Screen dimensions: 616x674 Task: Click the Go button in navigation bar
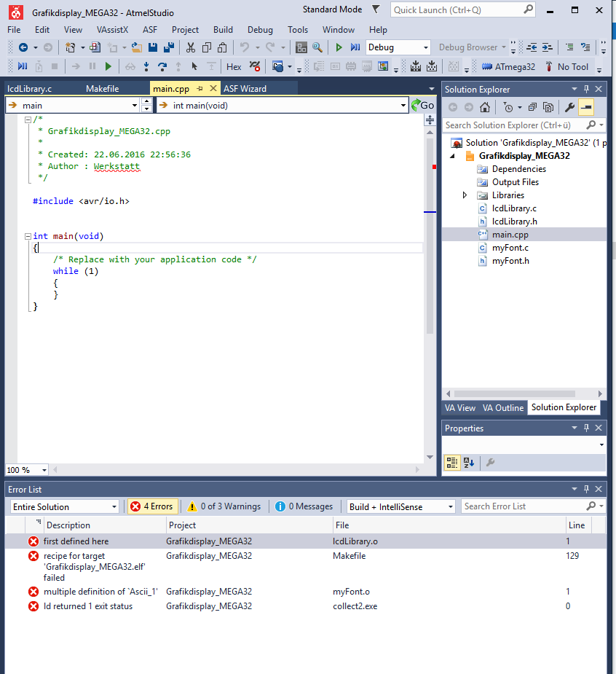point(422,105)
